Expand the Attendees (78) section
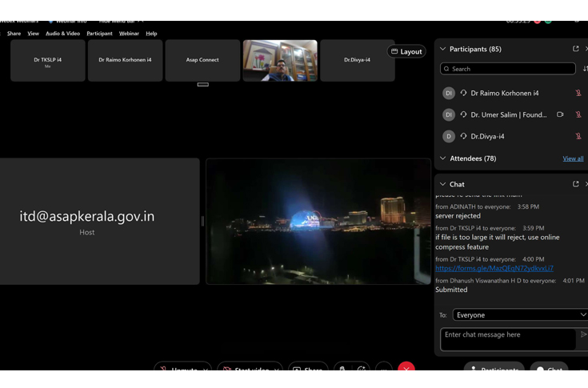Image resolution: width=588 pixels, height=388 pixels. 443,158
